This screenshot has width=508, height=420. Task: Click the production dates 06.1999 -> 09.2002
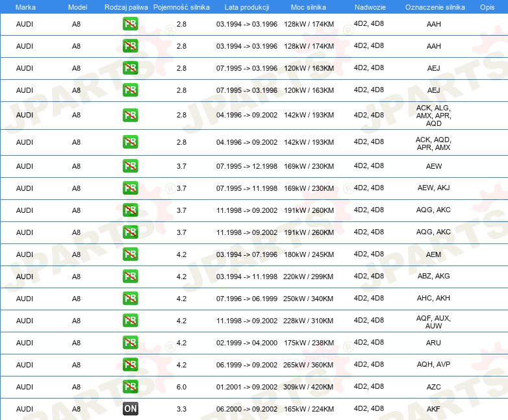[x=247, y=365]
